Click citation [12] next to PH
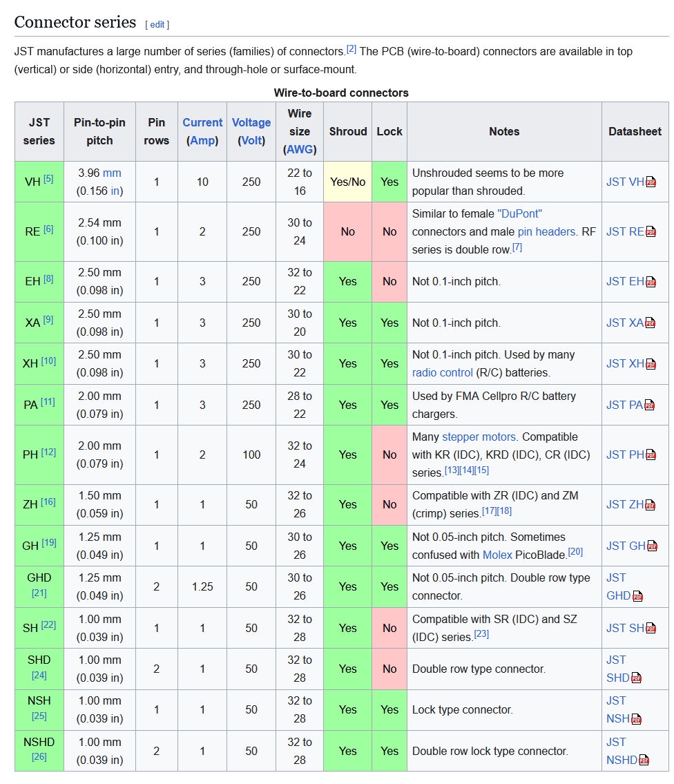674x784 pixels. pyautogui.click(x=48, y=452)
